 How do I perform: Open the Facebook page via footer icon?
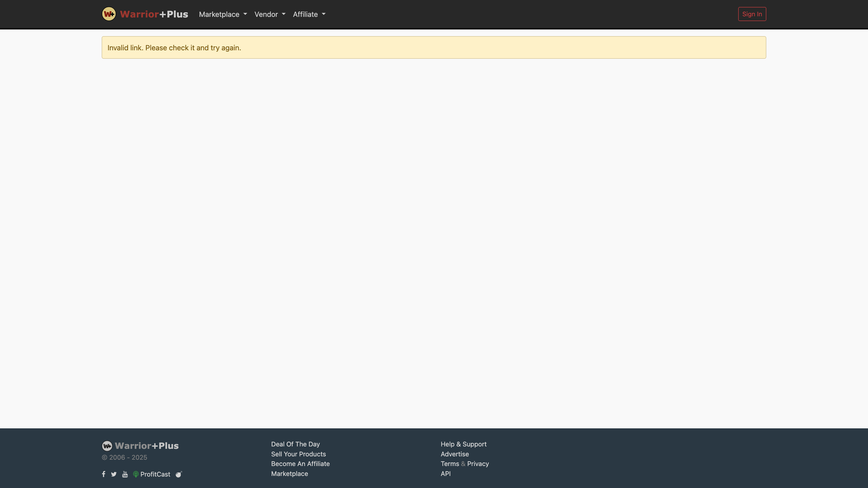(103, 474)
